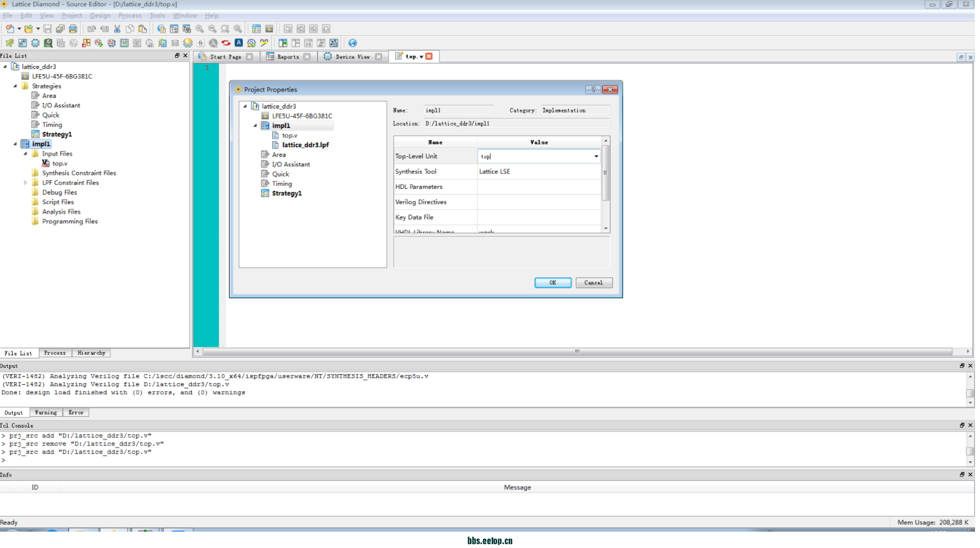Open the Tools menu
980x548 pixels.
point(157,16)
